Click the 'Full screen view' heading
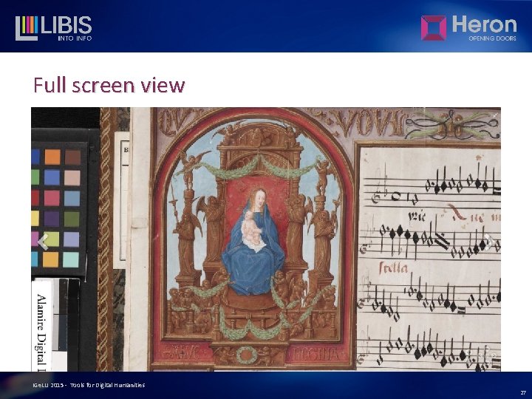Screen dimensions: 532x399 point(109,85)
